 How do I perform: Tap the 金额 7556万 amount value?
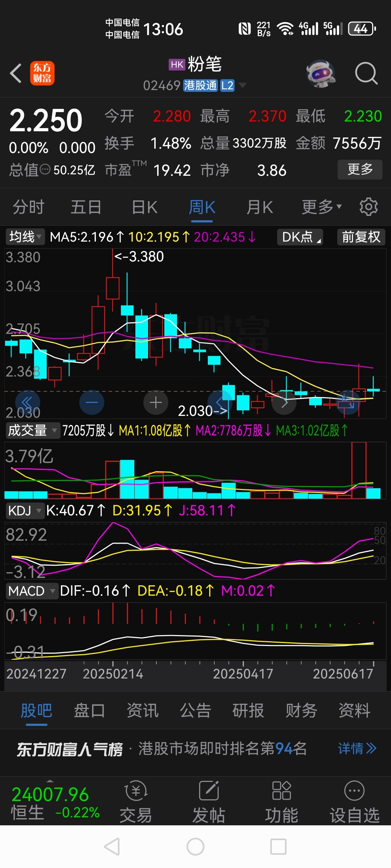tap(357, 144)
